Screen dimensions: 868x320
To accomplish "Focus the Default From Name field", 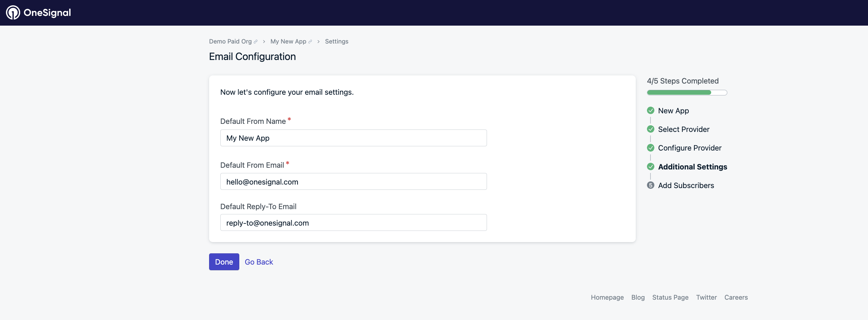I will [x=353, y=138].
